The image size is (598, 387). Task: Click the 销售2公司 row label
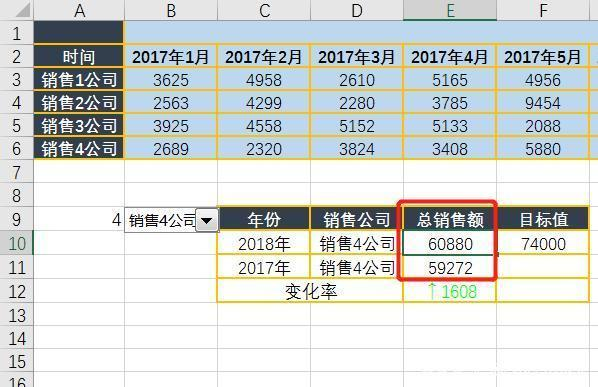79,103
